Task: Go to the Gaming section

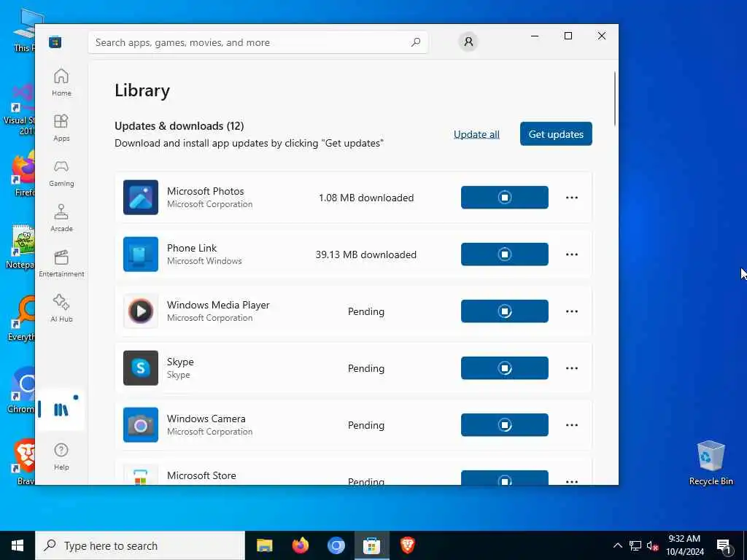Action: [x=61, y=173]
